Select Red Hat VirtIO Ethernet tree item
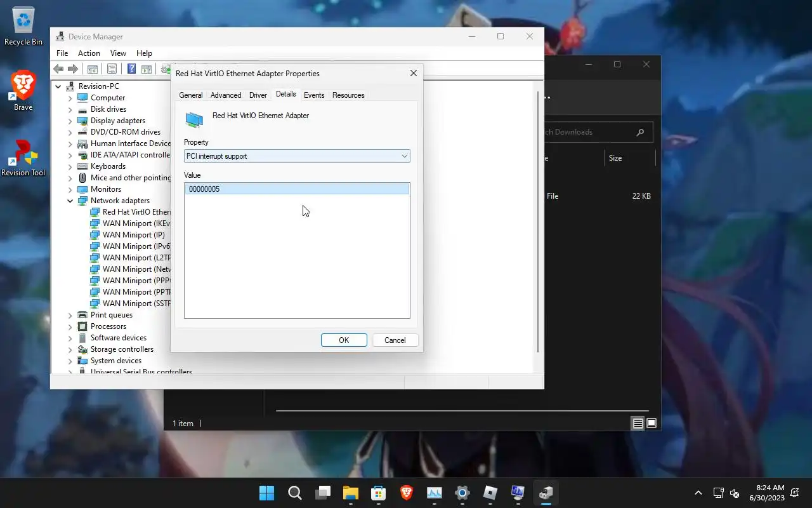Viewport: 812px width, 508px height. pyautogui.click(x=130, y=212)
